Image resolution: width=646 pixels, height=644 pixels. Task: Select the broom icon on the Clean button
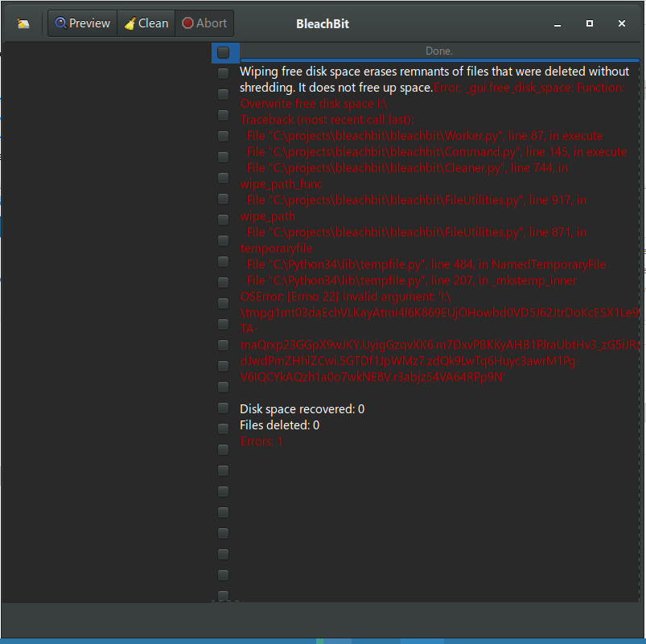[x=130, y=23]
